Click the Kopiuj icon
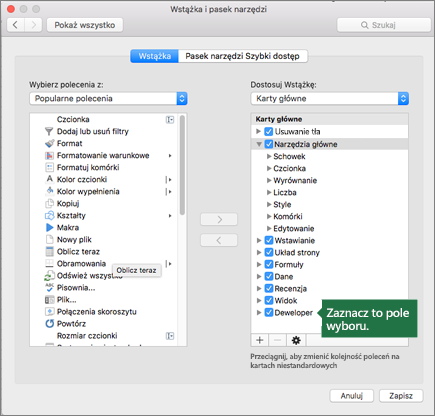This screenshot has height=416, width=435. 49,203
